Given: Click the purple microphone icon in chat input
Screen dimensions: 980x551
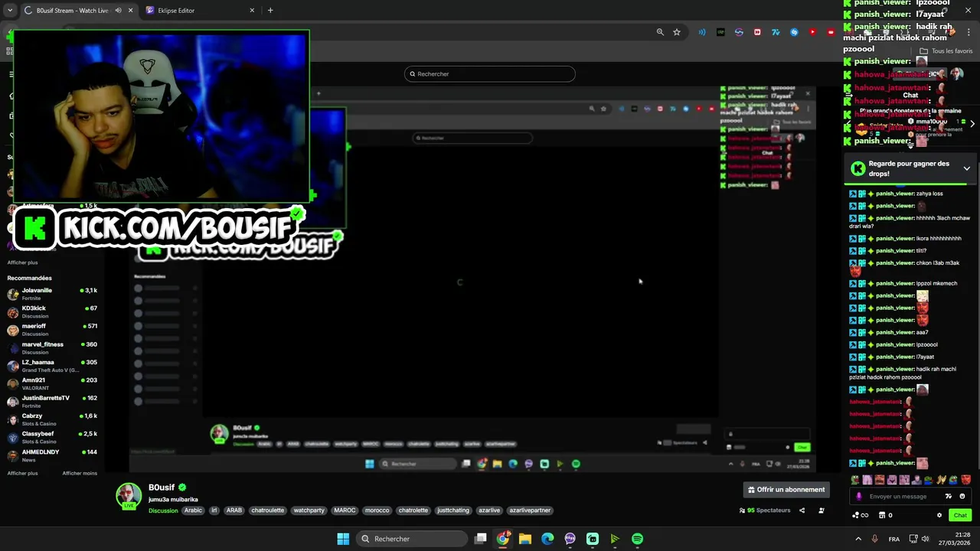Looking at the screenshot, I should pyautogui.click(x=858, y=497).
